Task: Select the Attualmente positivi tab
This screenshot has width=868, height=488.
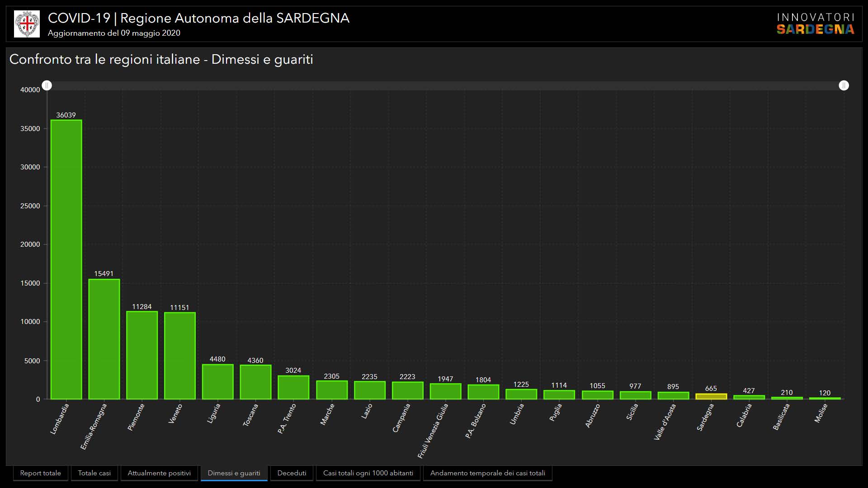Action: pos(159,473)
